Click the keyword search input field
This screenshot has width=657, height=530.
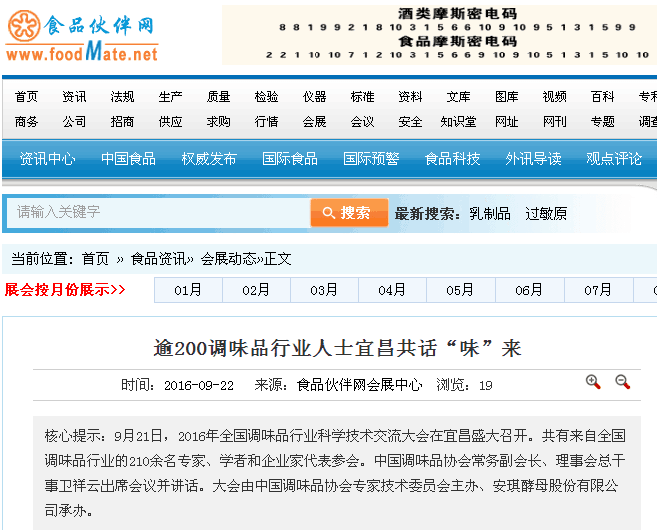160,213
